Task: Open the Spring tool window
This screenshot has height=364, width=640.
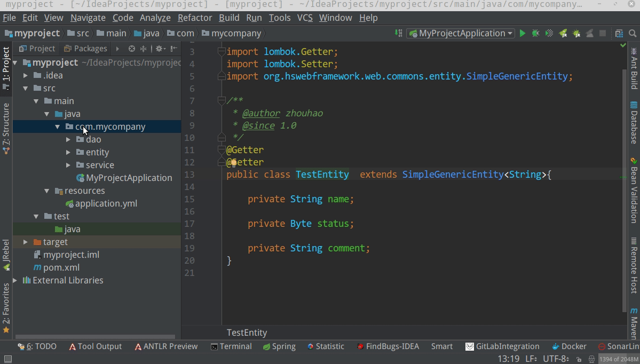Action: click(x=279, y=346)
